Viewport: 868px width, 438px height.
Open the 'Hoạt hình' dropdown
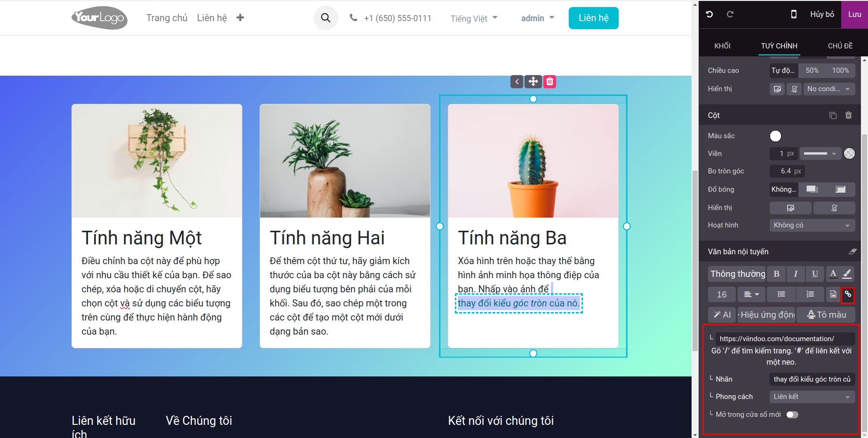coord(811,225)
